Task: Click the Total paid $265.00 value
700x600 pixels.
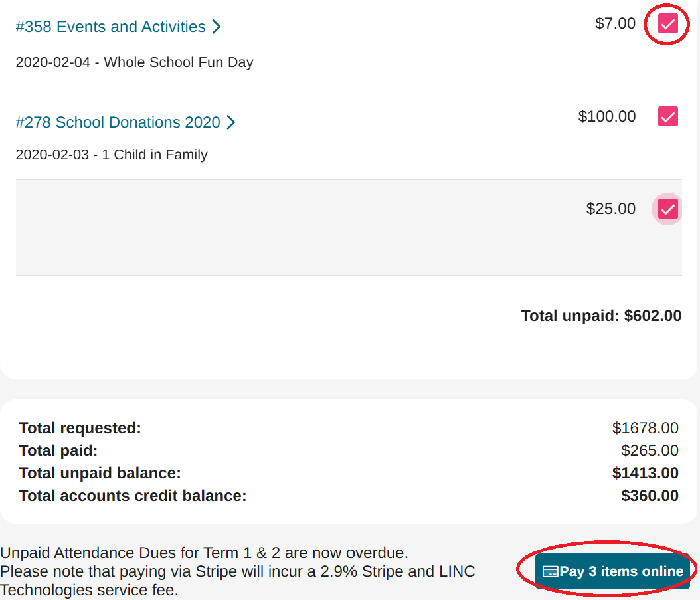Action: [x=650, y=451]
